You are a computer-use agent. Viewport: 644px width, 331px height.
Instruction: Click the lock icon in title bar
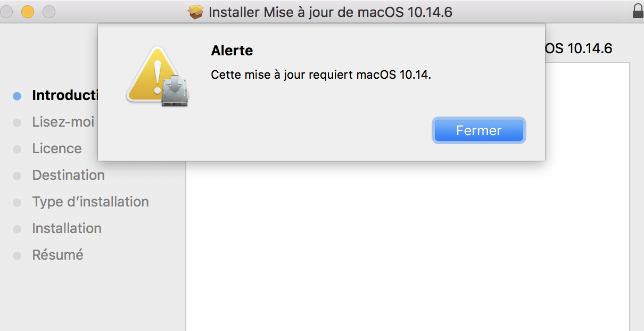[x=638, y=11]
